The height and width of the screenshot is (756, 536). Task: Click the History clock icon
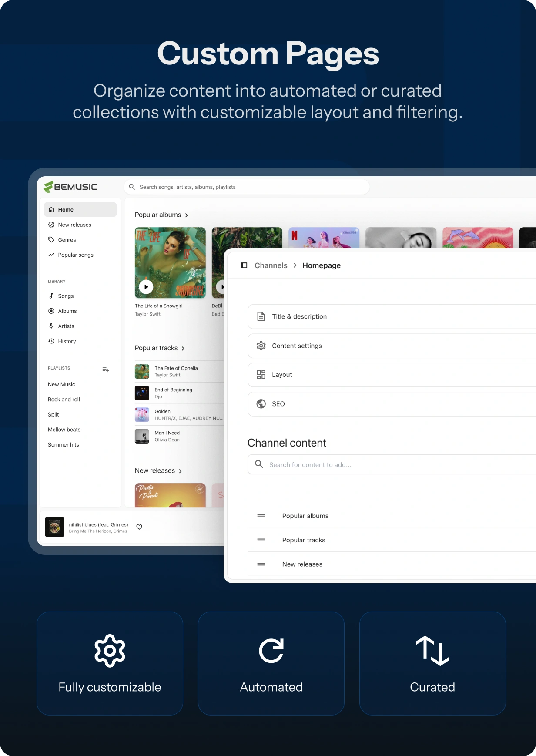click(x=51, y=341)
